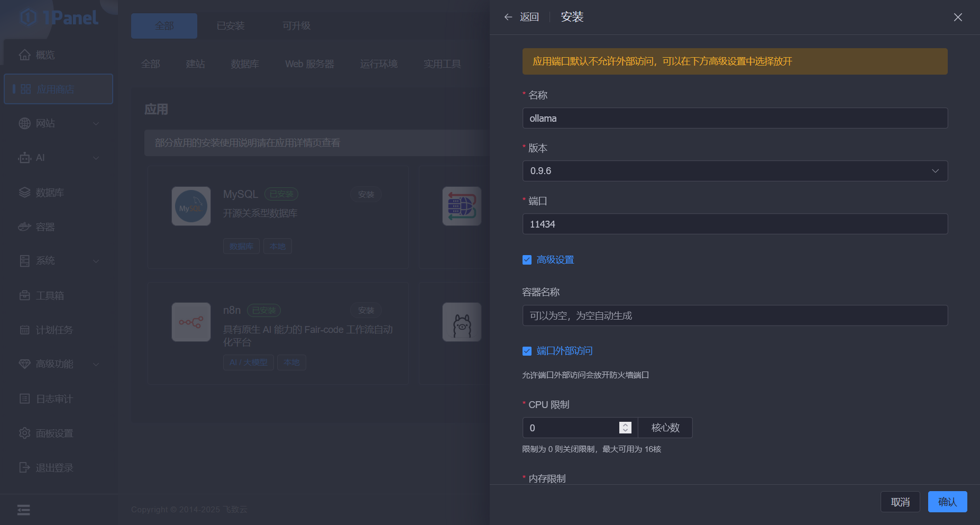Open the 工具箱 toolbox icon
980x525 pixels.
24,295
